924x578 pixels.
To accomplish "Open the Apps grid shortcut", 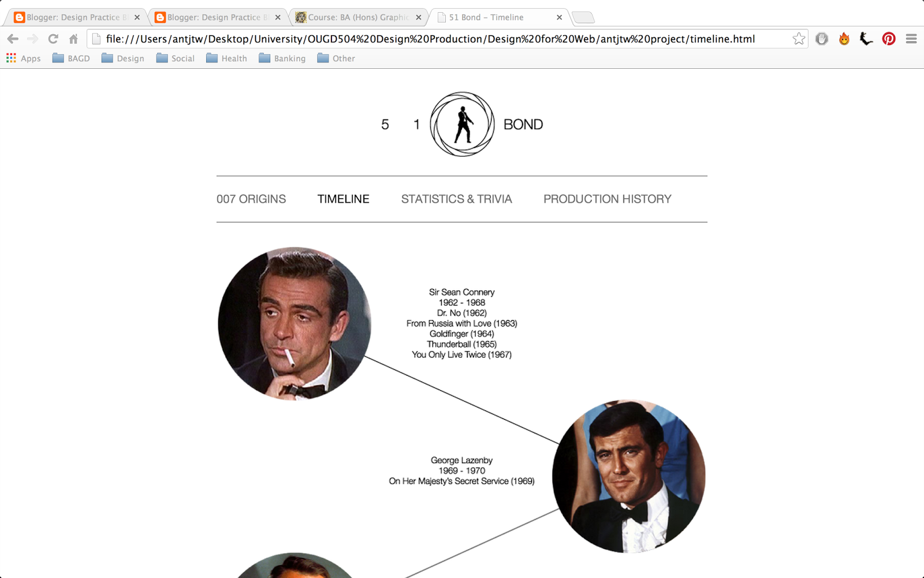I will click(x=24, y=58).
